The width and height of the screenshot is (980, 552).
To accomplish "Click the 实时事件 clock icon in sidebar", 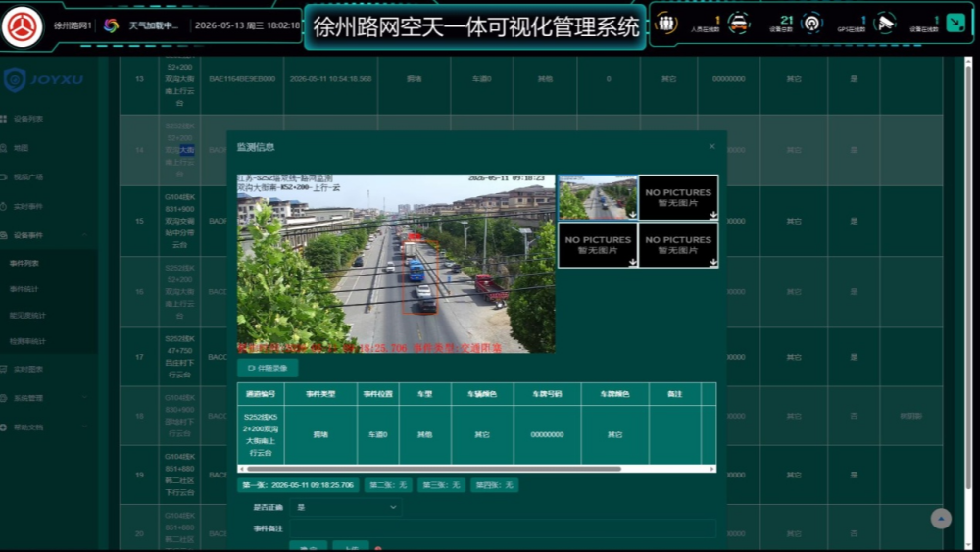I will [4, 206].
